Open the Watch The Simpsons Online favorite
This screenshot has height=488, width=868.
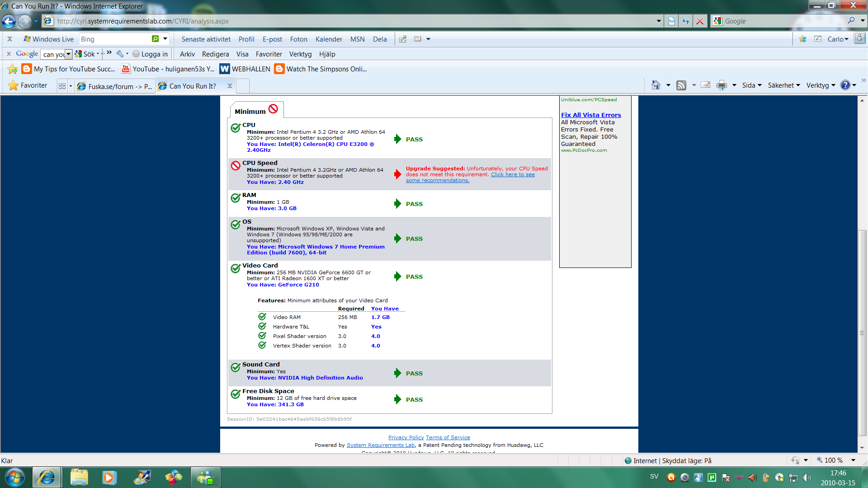pos(321,69)
